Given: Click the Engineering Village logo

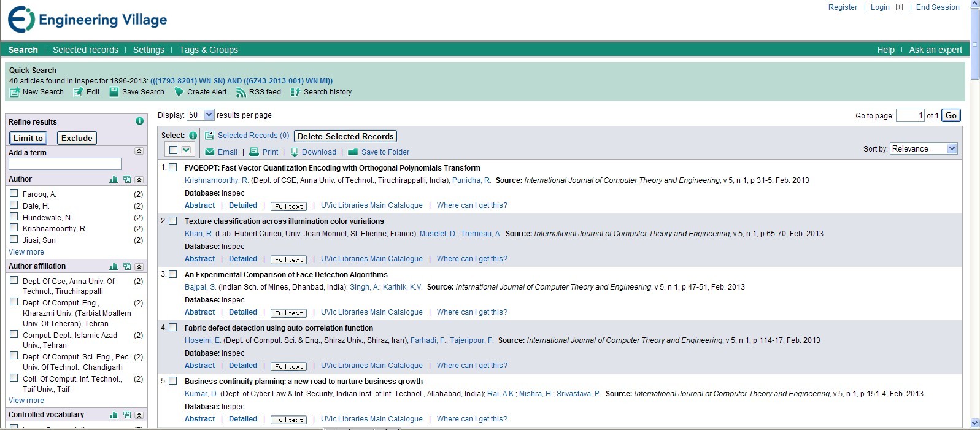Looking at the screenshot, I should point(88,20).
